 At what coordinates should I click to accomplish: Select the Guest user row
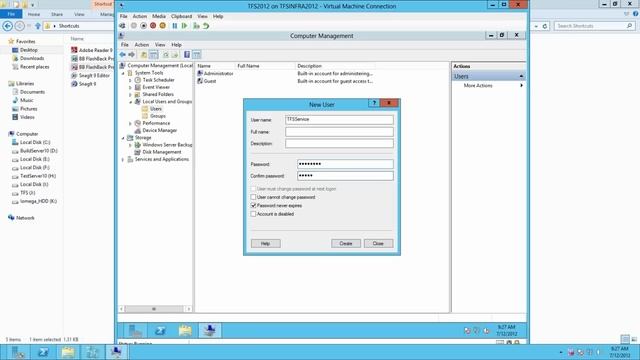click(x=285, y=81)
